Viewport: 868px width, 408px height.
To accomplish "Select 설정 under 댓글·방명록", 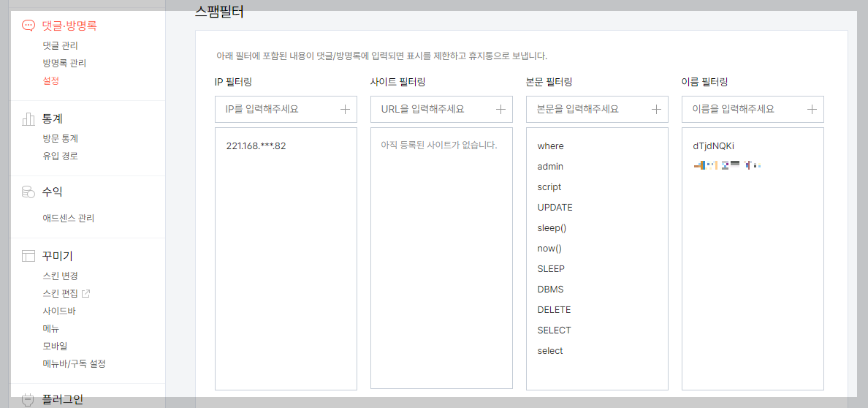I will pos(50,81).
